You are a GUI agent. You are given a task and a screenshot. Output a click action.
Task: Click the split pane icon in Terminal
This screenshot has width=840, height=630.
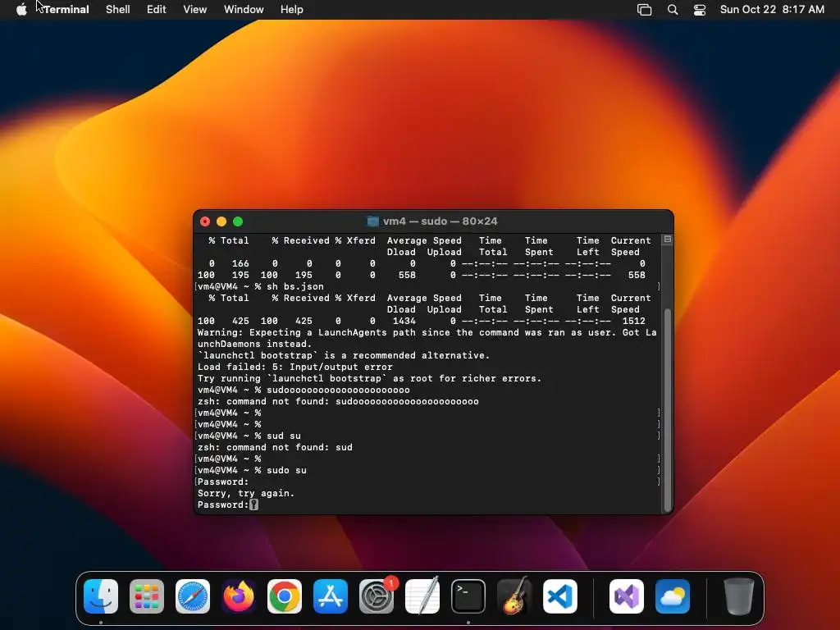pos(668,240)
